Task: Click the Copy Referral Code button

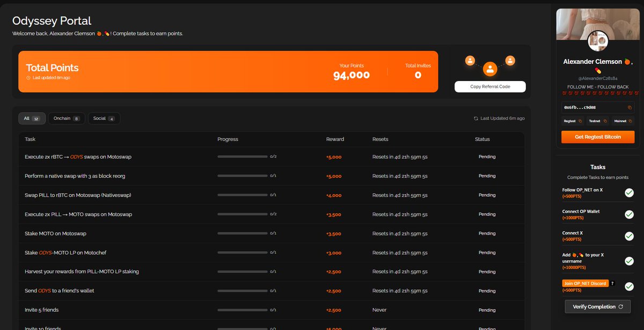Action: [x=490, y=86]
